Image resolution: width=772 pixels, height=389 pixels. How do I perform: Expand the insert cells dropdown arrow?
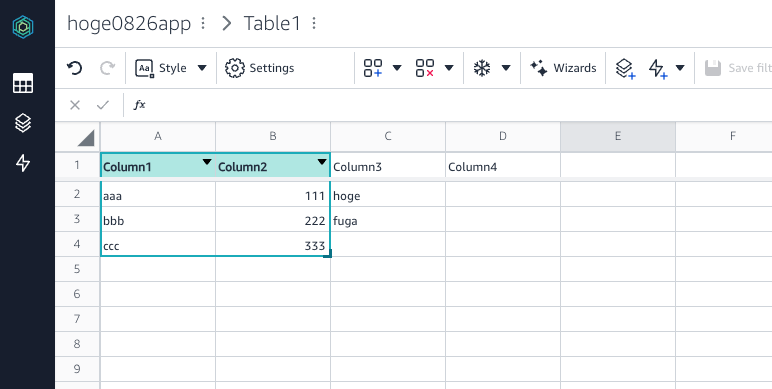click(397, 68)
